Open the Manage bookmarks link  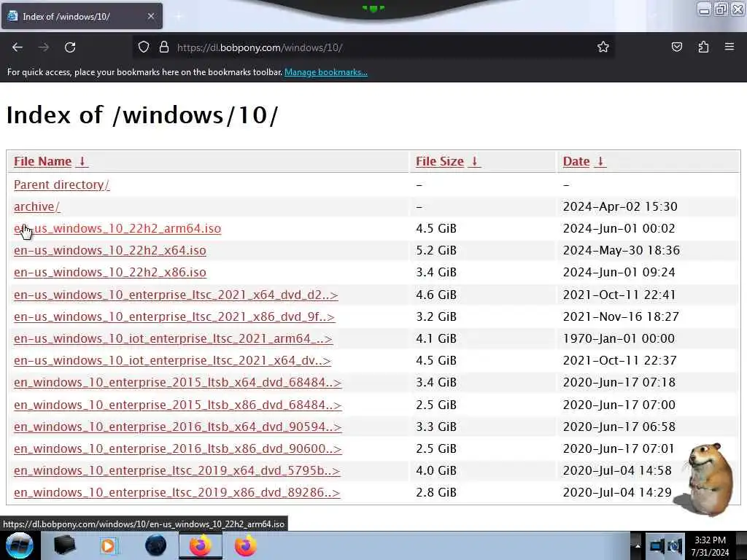pos(326,72)
